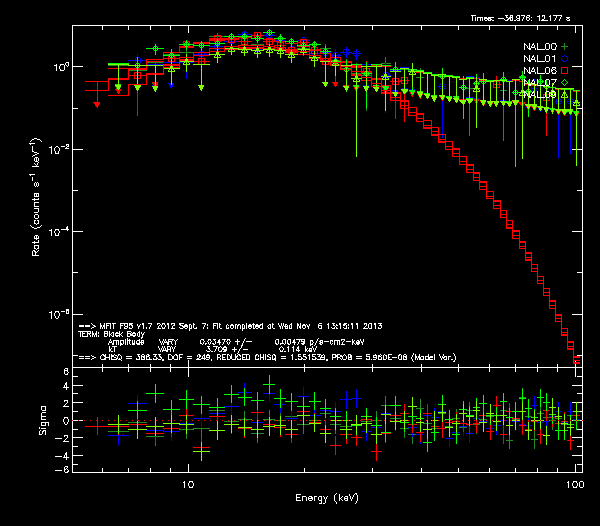Click the 100 tick label on energy axis
Screen dimensions: 600x526
[573, 483]
